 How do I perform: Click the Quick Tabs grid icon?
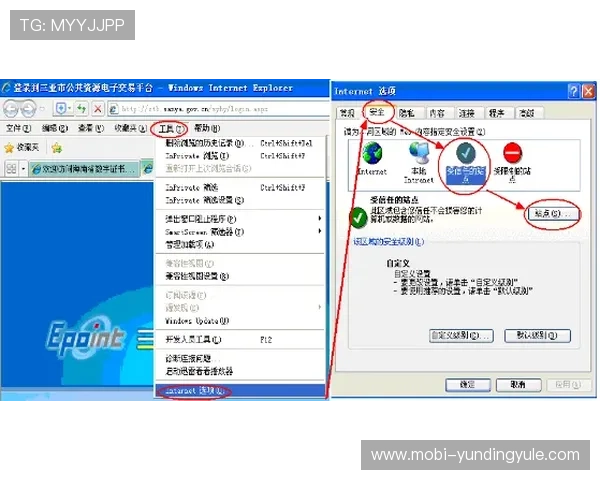[11, 168]
